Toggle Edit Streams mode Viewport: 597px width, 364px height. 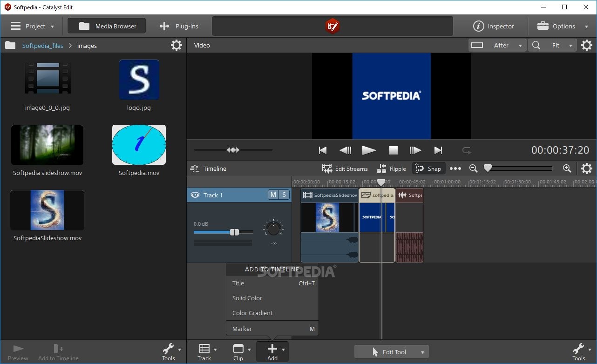[x=345, y=169]
